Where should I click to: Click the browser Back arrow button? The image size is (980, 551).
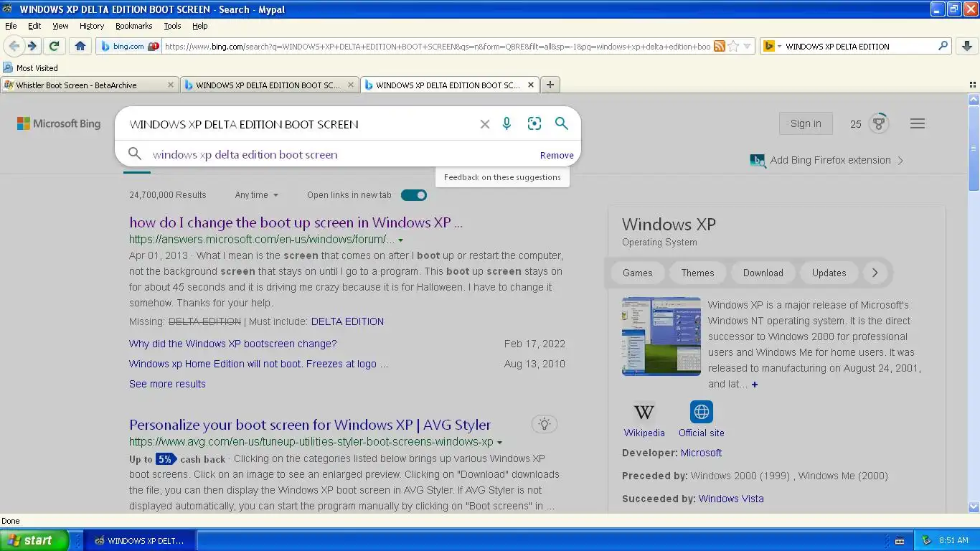[x=14, y=46]
